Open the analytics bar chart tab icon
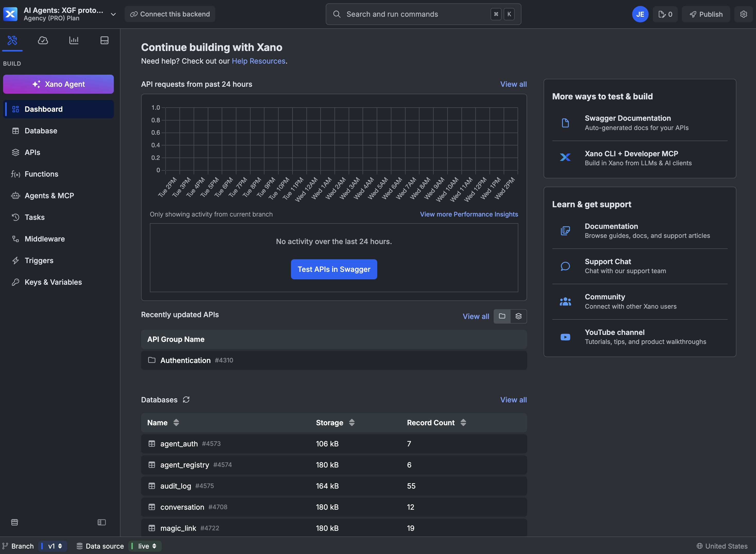Image resolution: width=756 pixels, height=554 pixels. tap(74, 41)
